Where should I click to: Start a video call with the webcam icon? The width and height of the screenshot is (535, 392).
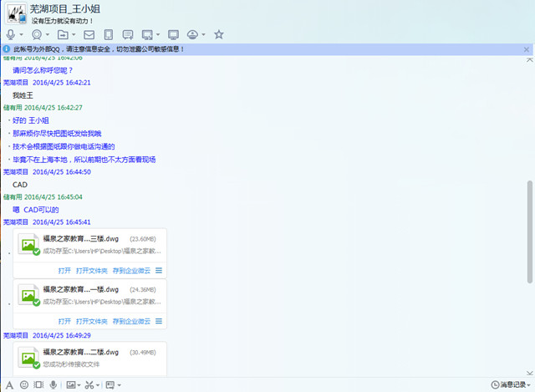coord(36,35)
